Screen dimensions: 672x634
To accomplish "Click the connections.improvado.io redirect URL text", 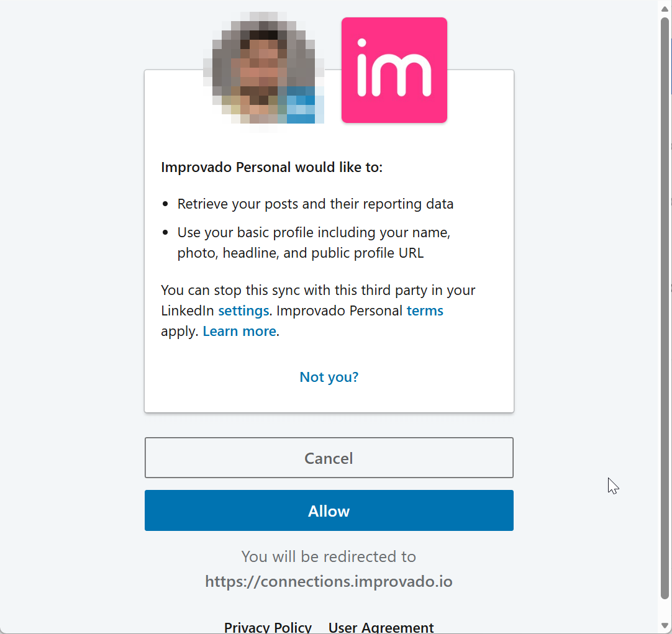I will tap(329, 582).
